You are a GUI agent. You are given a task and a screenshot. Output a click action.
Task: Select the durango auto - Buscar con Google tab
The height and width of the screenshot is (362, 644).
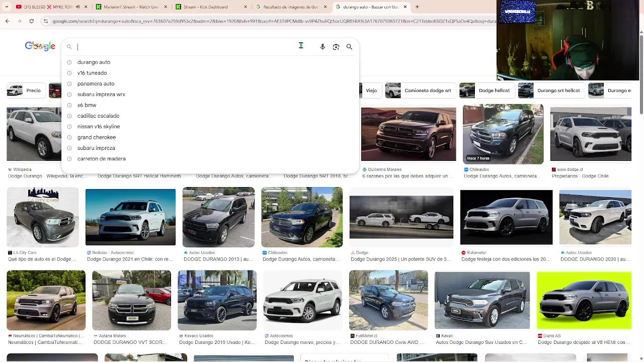coord(372,7)
